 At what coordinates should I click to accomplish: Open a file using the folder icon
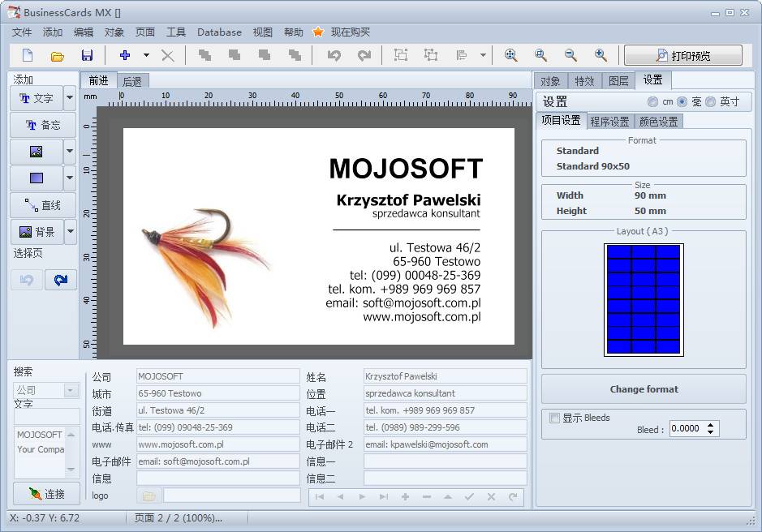pyautogui.click(x=58, y=55)
